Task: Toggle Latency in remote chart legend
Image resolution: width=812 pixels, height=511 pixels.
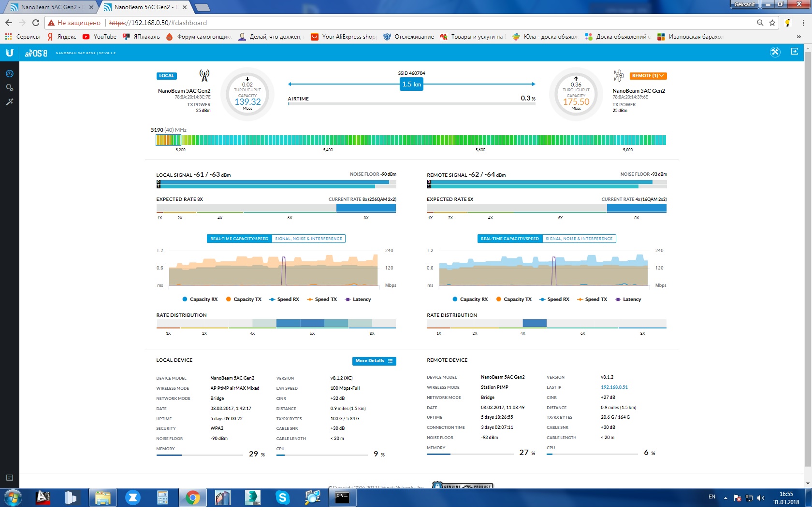Action: coord(628,299)
